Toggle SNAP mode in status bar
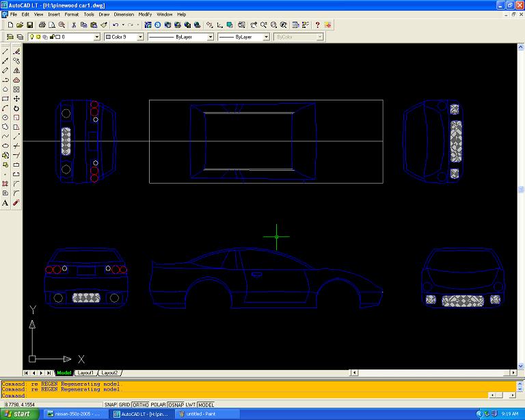This screenshot has width=525, height=420. [110, 404]
